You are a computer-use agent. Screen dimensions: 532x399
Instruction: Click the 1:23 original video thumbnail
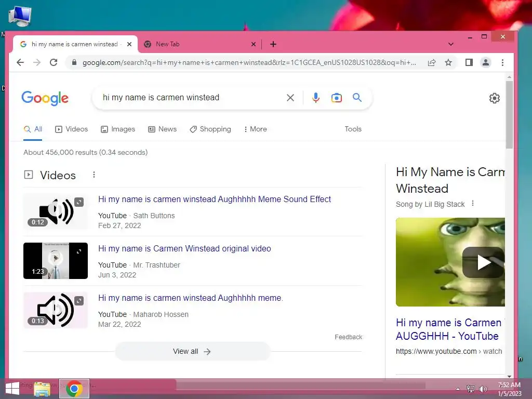[55, 261]
